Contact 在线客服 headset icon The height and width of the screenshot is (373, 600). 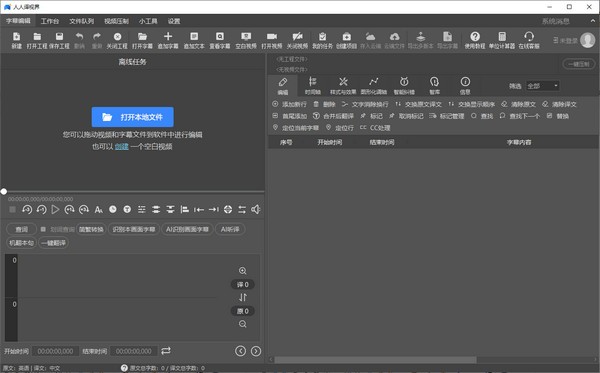tap(529, 40)
